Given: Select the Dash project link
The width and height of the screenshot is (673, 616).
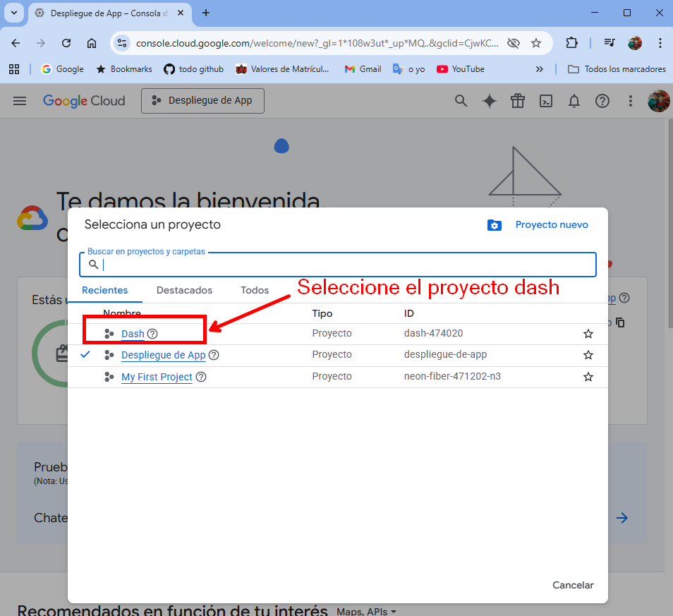Looking at the screenshot, I should pyautogui.click(x=133, y=334).
